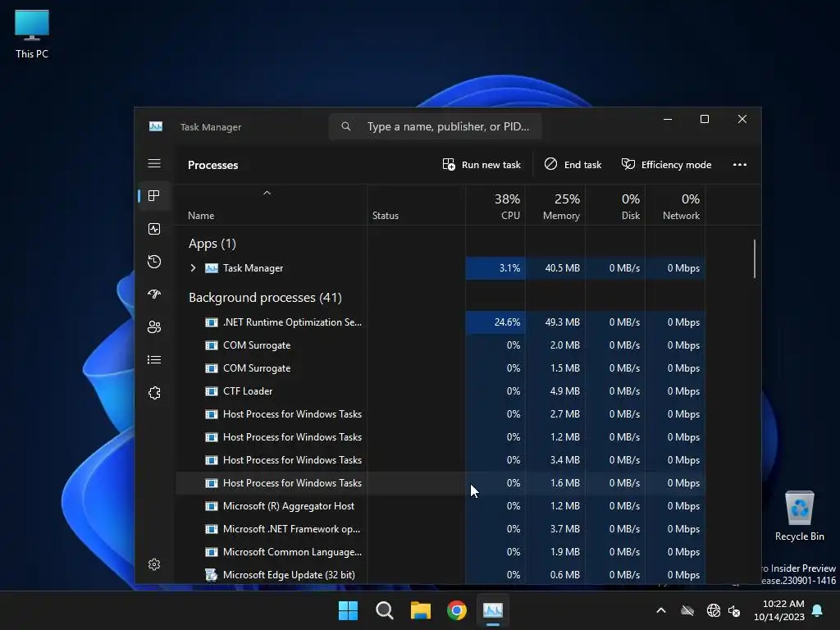Click the search box in Task Manager

pos(435,126)
